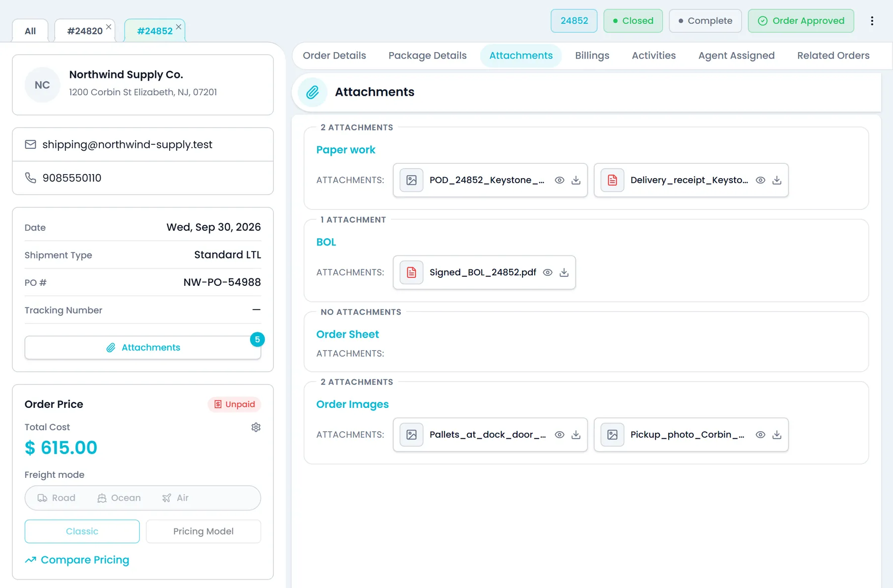Download the Pickup_photo_Corbin image

click(x=777, y=435)
